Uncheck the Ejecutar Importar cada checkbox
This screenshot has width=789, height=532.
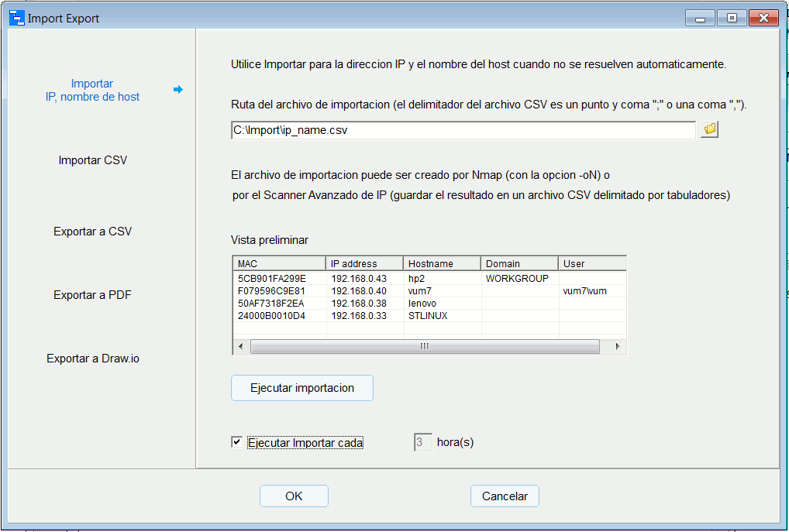pos(236,441)
